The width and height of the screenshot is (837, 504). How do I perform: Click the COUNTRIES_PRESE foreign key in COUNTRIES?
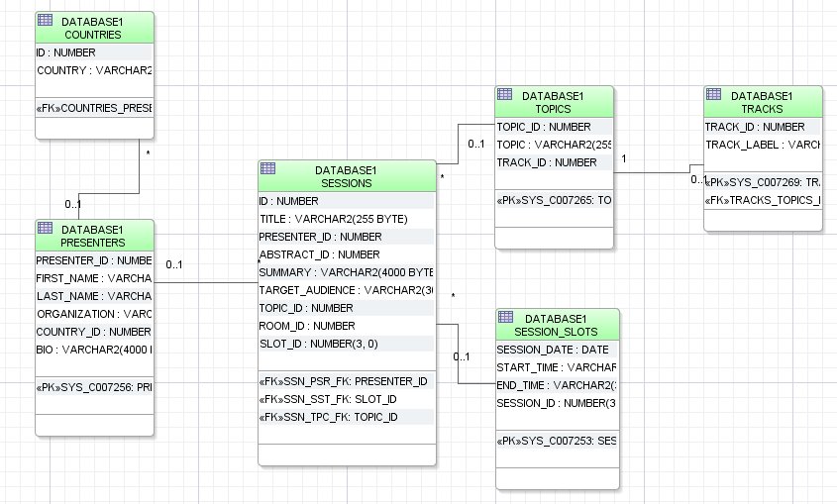[x=93, y=107]
